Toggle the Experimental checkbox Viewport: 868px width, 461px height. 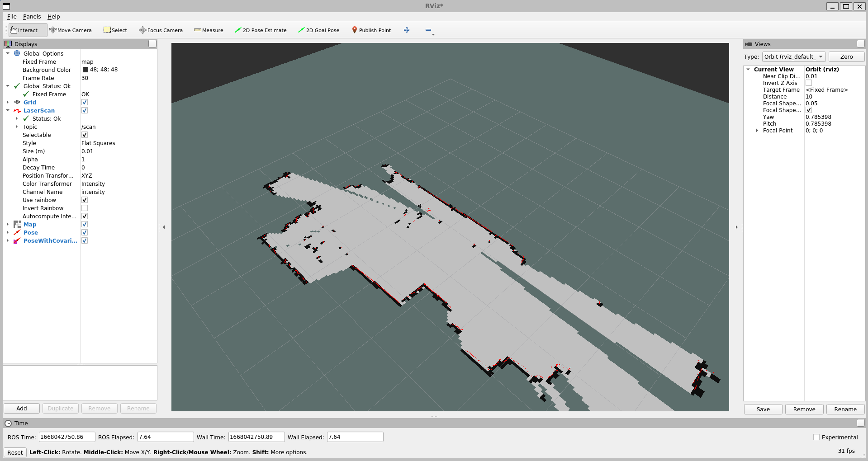[816, 437]
